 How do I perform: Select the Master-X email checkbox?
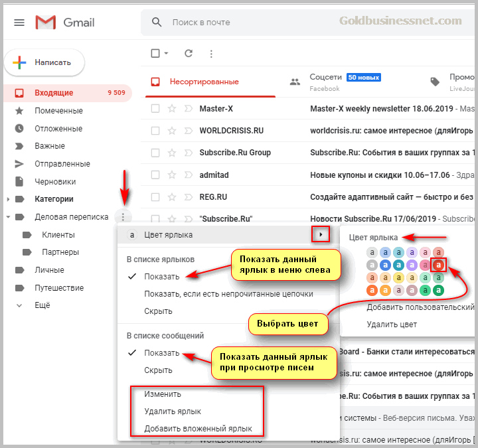155,108
